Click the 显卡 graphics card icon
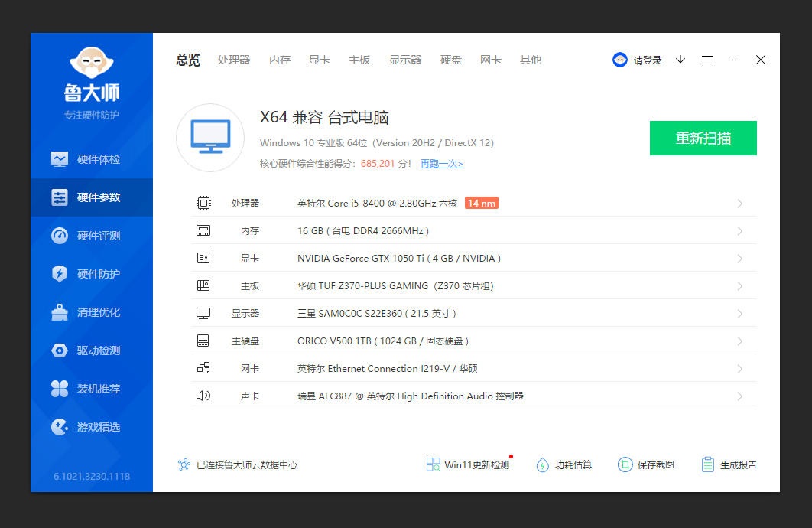This screenshot has height=528, width=812. click(203, 258)
